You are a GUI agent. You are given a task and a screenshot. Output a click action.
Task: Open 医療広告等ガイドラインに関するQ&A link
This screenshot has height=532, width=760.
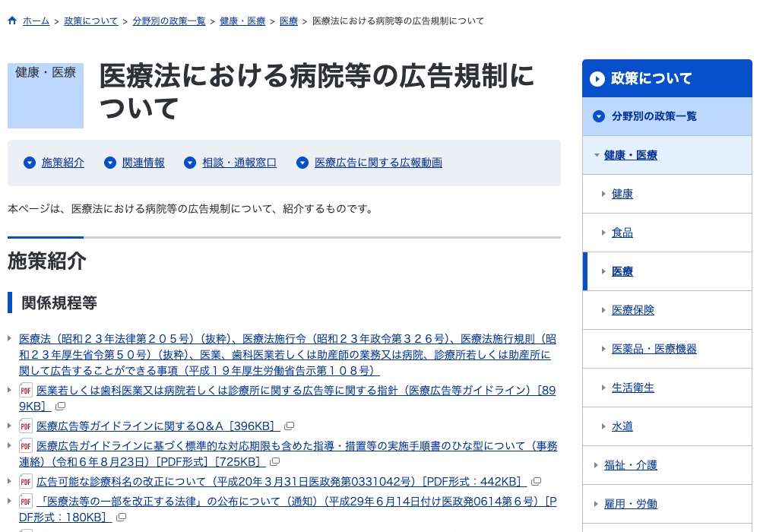pos(158,426)
